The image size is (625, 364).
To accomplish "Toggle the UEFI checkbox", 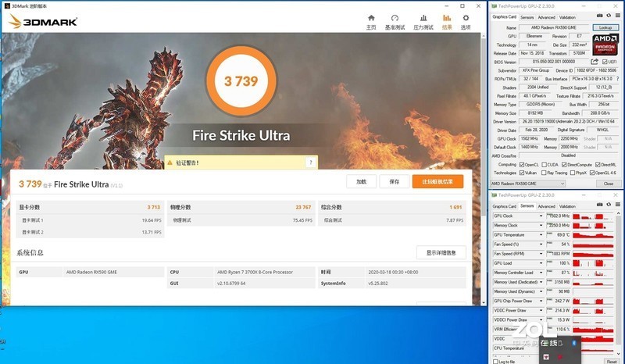I will coord(605,62).
